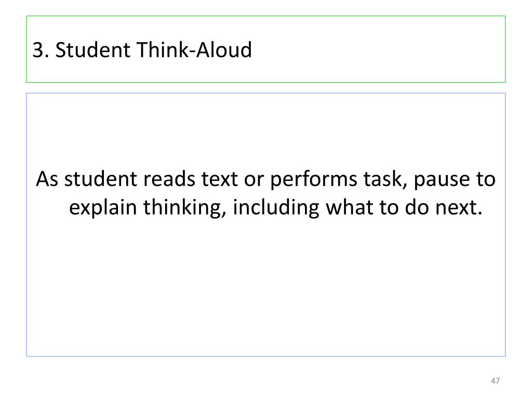Image resolution: width=532 pixels, height=399 pixels.
Task: Click the word 'thinking,' in the body text
Action: click(184, 208)
